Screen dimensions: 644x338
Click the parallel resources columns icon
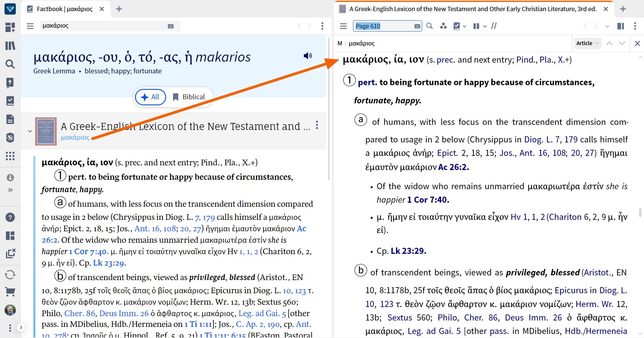(x=476, y=26)
